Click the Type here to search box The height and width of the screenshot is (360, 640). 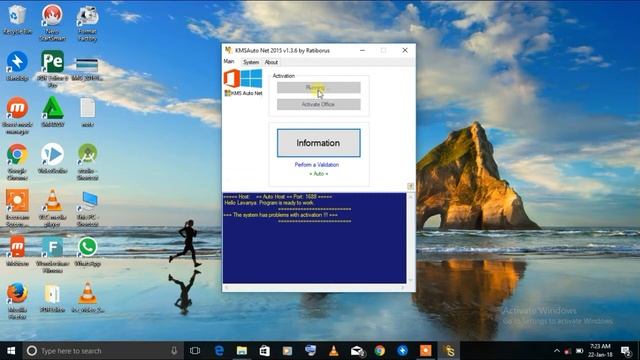[102, 351]
